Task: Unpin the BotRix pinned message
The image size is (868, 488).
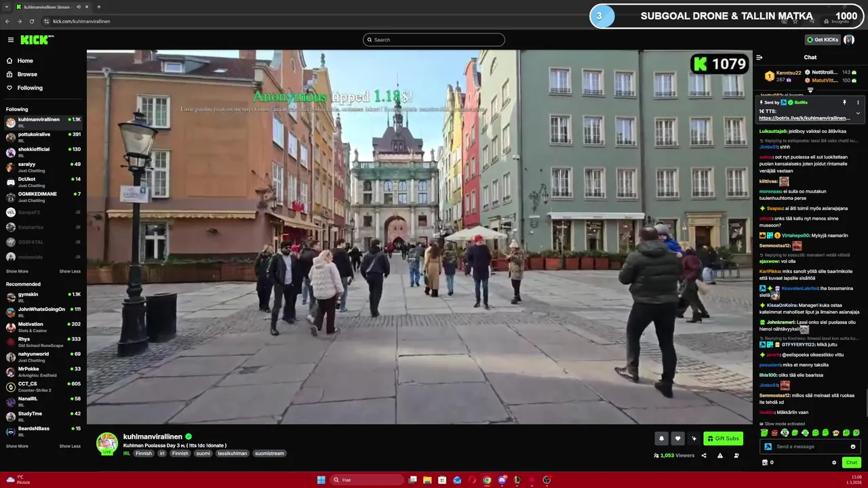Action: (x=844, y=102)
